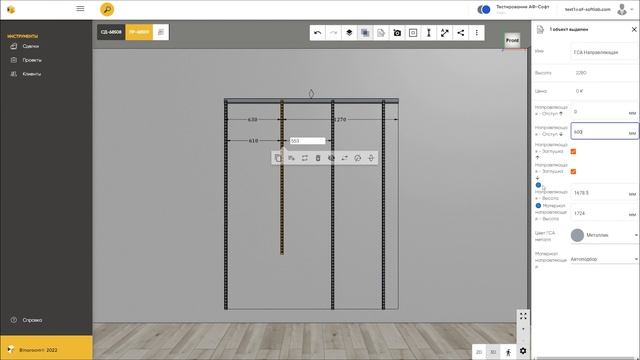Click the small down arrow below fullscreen icon

pyautogui.click(x=523, y=329)
